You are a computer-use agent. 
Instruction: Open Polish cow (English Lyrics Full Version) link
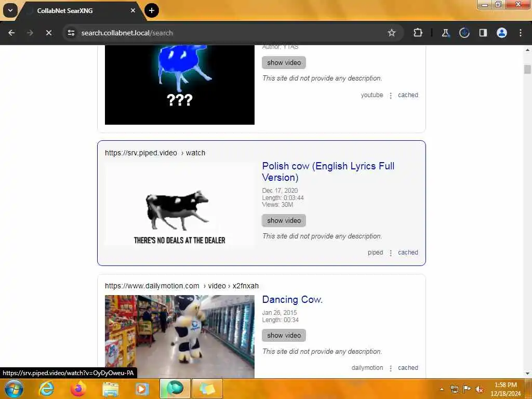(x=328, y=171)
